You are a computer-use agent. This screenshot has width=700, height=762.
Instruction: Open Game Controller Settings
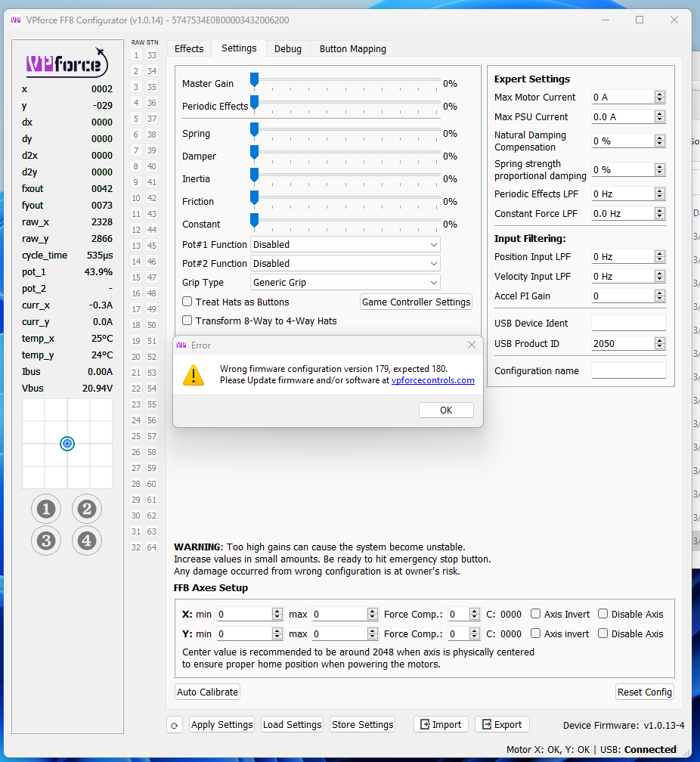click(x=416, y=302)
